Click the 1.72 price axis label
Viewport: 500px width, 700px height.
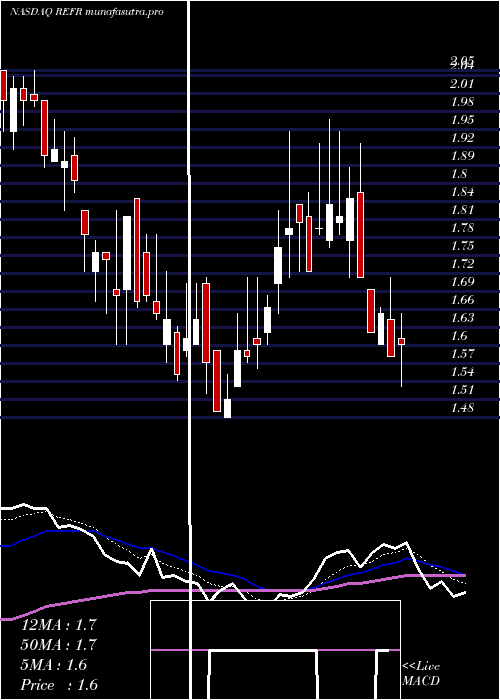462,264
